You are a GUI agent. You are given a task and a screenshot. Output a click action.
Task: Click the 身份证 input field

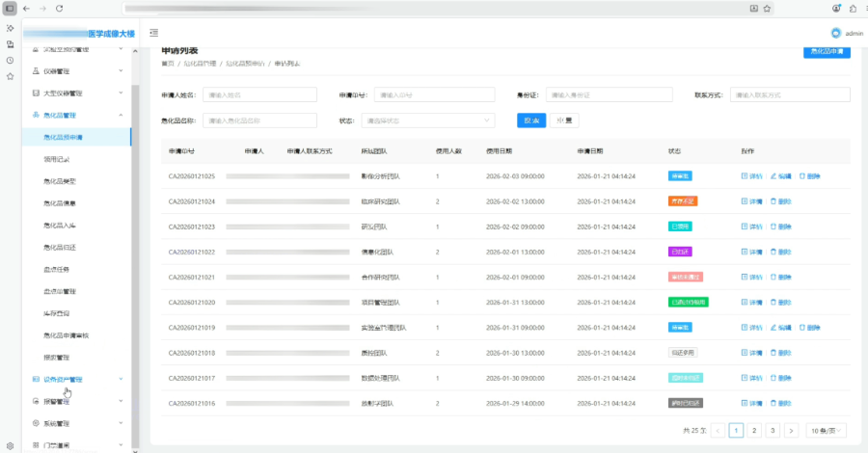(609, 94)
